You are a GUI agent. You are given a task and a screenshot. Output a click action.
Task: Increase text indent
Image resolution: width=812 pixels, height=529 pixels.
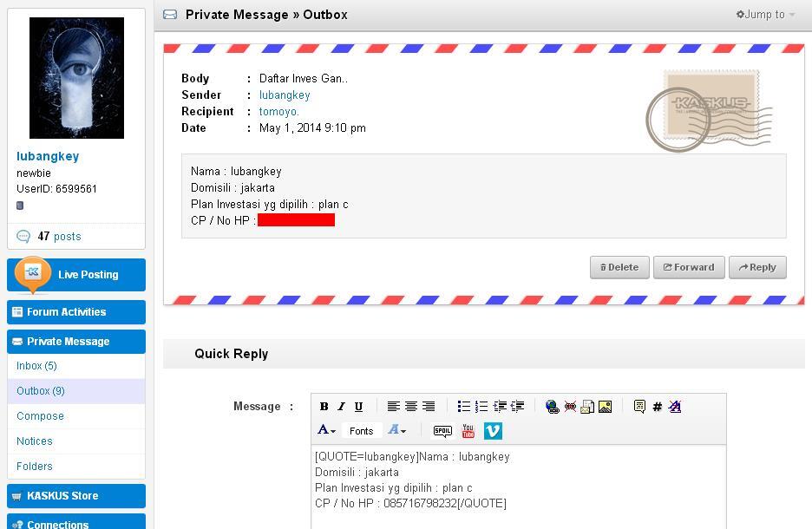500,407
